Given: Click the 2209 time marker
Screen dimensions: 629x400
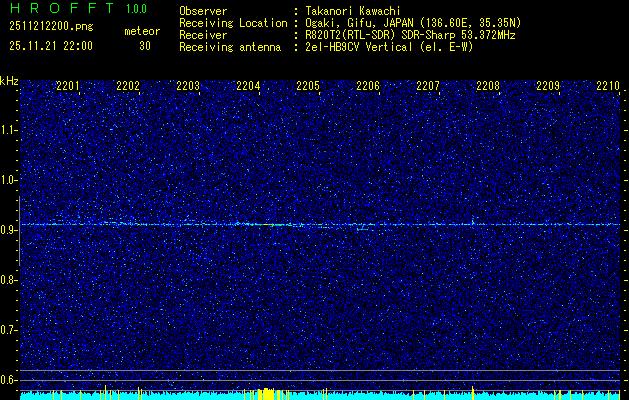Looking at the screenshot, I should [548, 85].
